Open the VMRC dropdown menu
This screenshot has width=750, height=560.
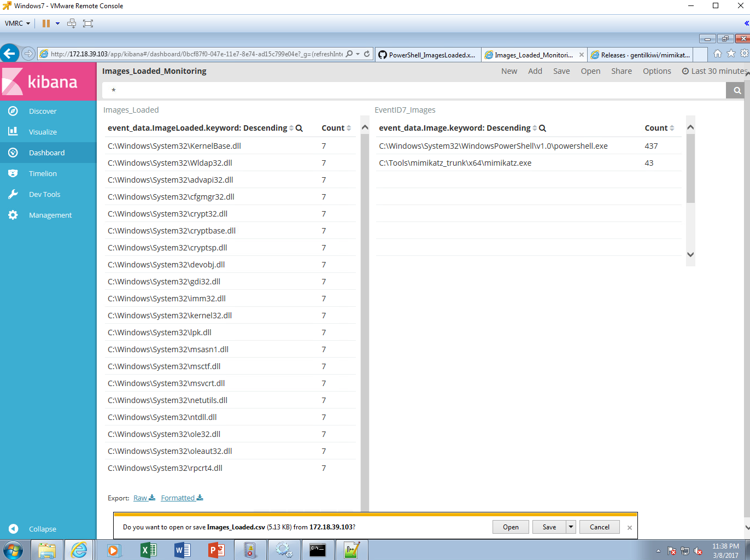pyautogui.click(x=17, y=24)
